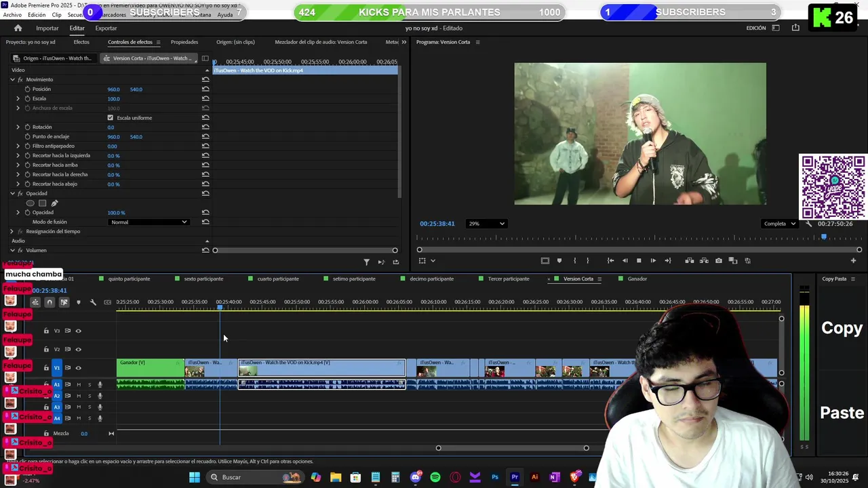868x488 pixels.
Task: Solo audio track A3
Action: click(89, 407)
